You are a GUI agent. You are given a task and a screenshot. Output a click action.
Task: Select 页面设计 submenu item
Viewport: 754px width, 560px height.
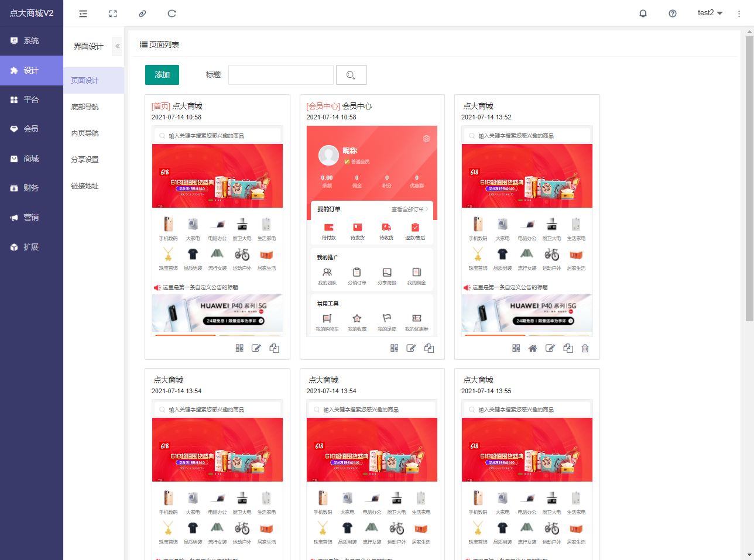pos(94,80)
